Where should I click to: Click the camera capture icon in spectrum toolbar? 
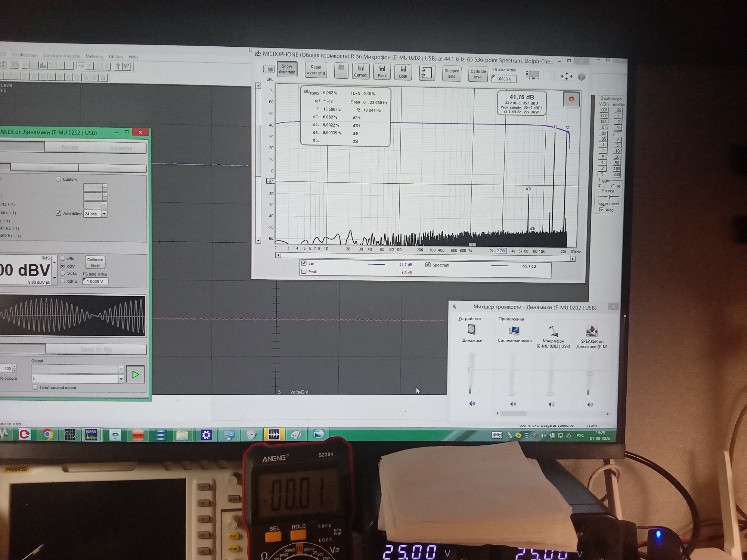tap(269, 69)
